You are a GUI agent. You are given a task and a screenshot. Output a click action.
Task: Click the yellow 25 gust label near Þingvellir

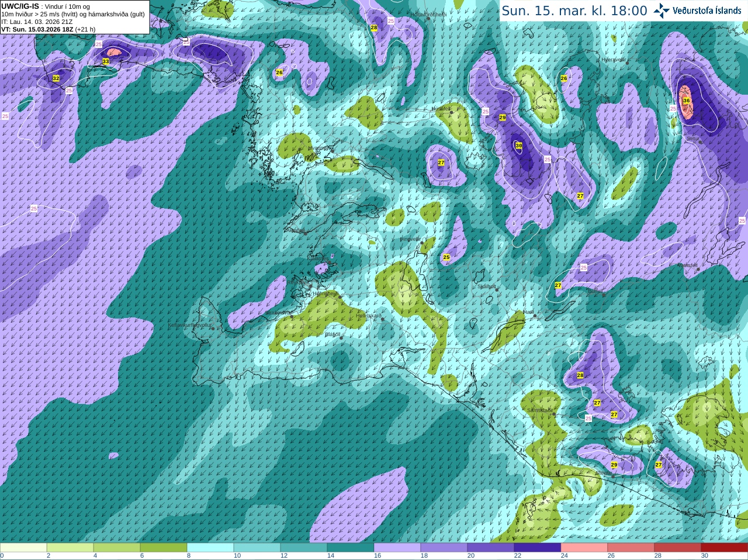[446, 257]
